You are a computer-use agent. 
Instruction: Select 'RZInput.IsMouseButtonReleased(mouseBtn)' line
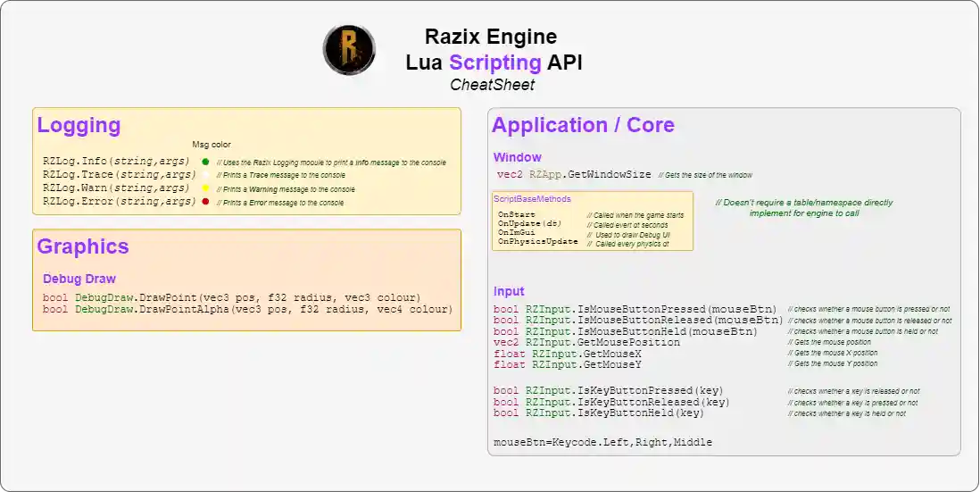coord(638,320)
